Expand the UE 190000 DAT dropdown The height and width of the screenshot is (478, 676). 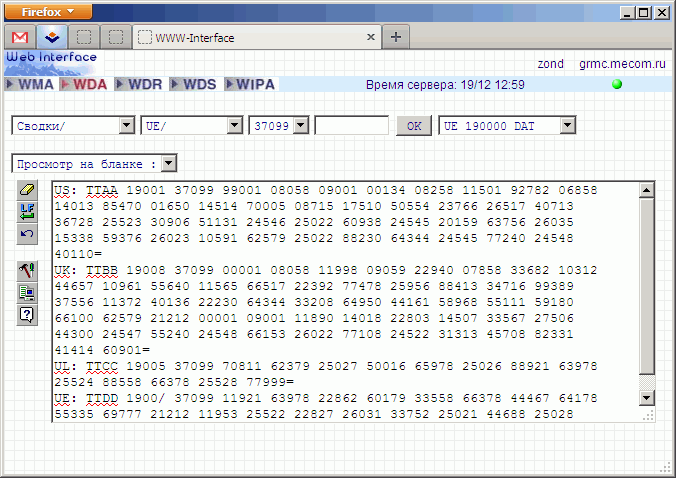click(568, 125)
